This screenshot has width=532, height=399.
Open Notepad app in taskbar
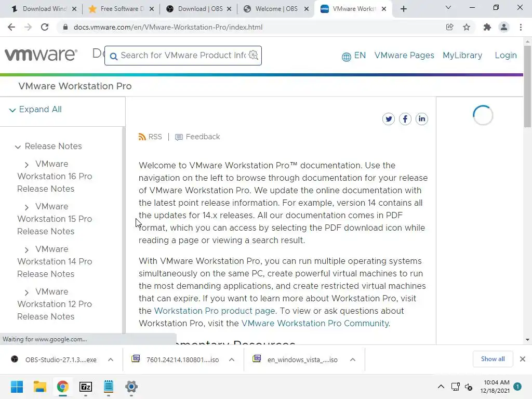(x=109, y=387)
